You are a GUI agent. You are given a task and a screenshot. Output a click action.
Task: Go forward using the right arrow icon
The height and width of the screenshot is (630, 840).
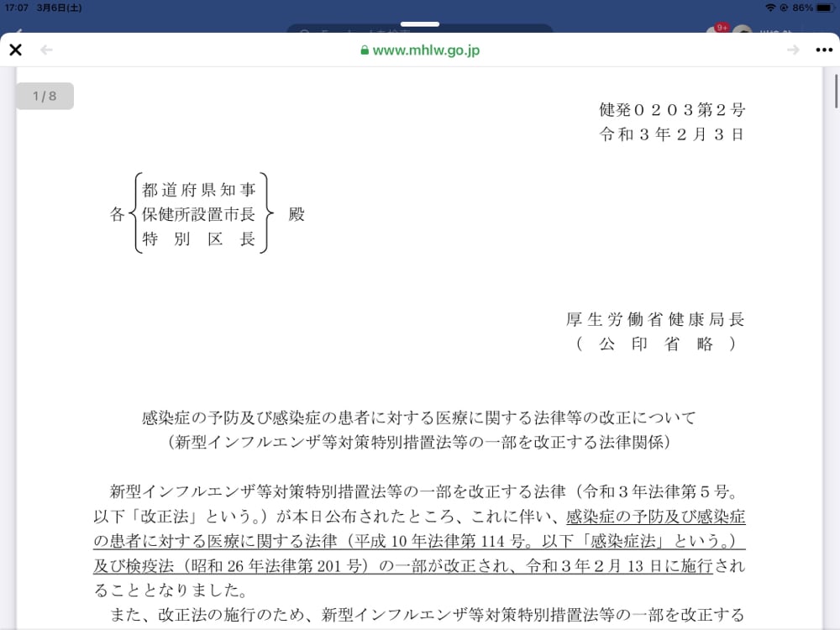(x=793, y=50)
